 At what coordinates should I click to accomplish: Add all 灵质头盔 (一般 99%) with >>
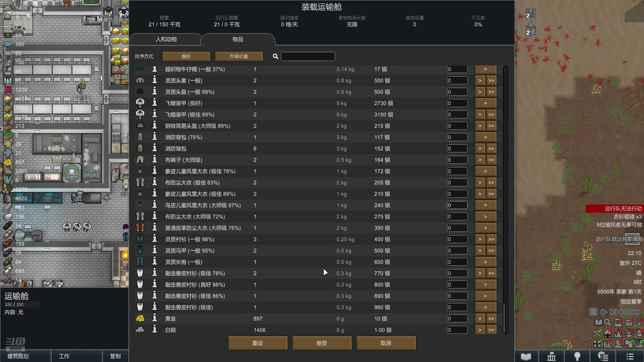click(491, 92)
